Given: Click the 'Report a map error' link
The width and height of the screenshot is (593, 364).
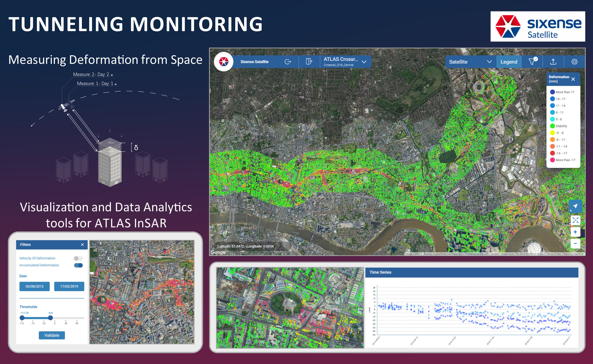Looking at the screenshot, I should (x=574, y=254).
